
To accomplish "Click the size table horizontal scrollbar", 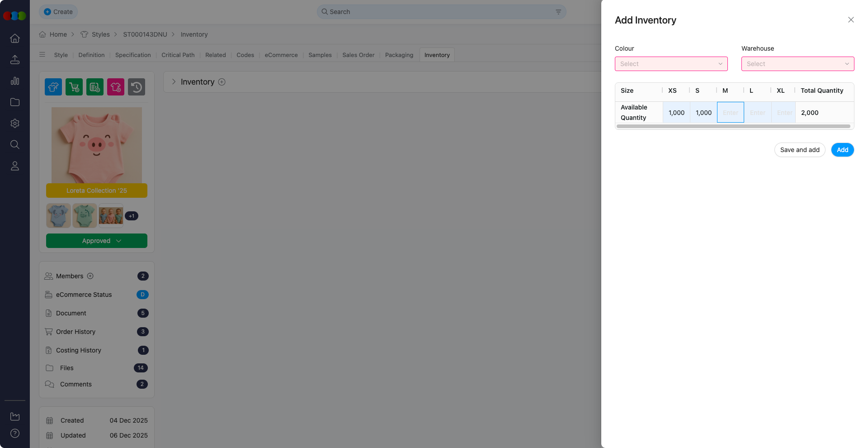I will (733, 126).
